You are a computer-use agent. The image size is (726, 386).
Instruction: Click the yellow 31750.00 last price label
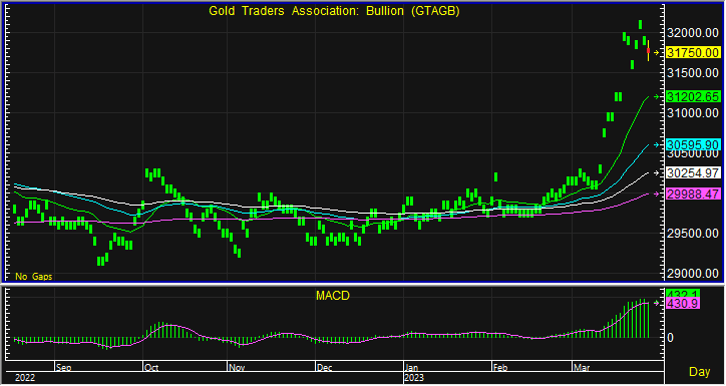click(693, 52)
